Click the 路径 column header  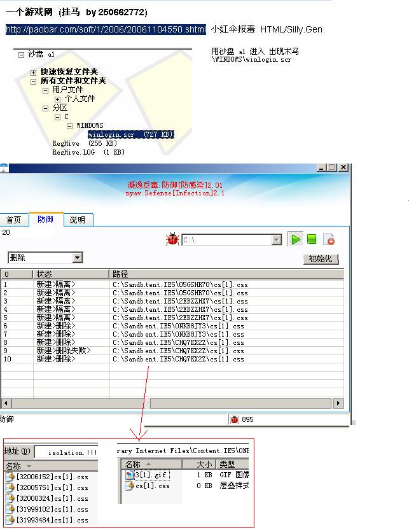tap(120, 274)
